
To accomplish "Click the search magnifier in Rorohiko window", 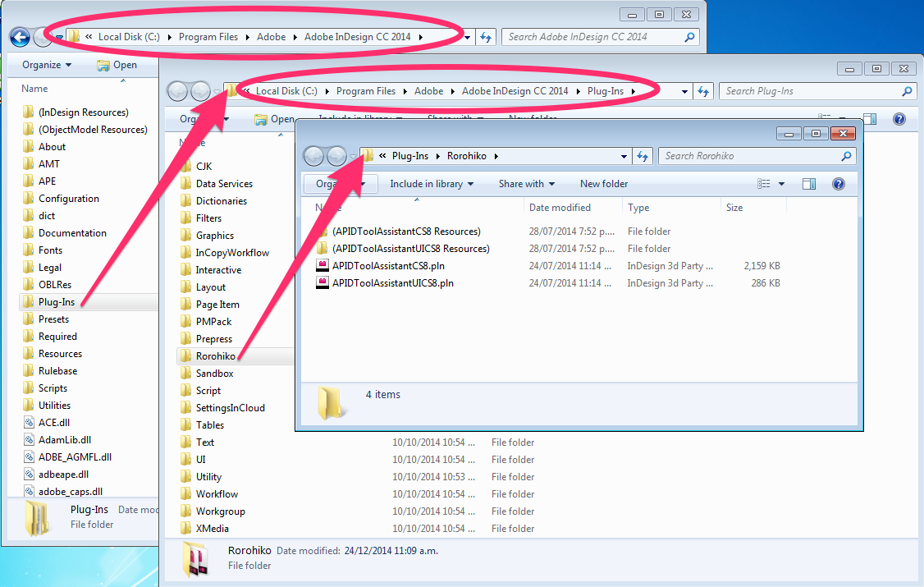I will 846,156.
